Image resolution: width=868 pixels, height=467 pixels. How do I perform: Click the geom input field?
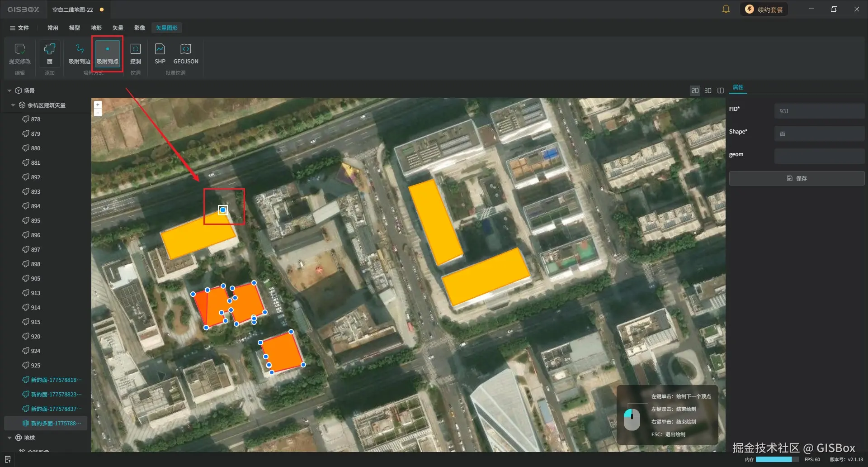tap(819, 156)
